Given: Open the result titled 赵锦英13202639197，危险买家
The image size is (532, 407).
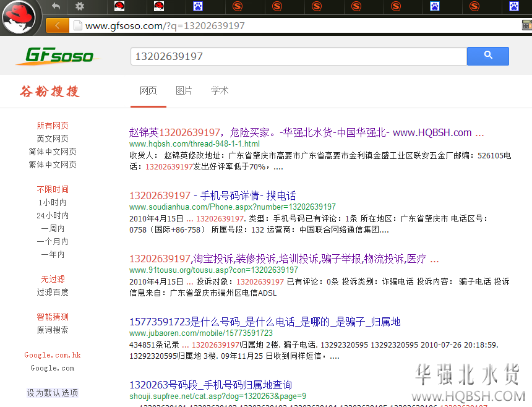Looking at the screenshot, I should point(306,132).
